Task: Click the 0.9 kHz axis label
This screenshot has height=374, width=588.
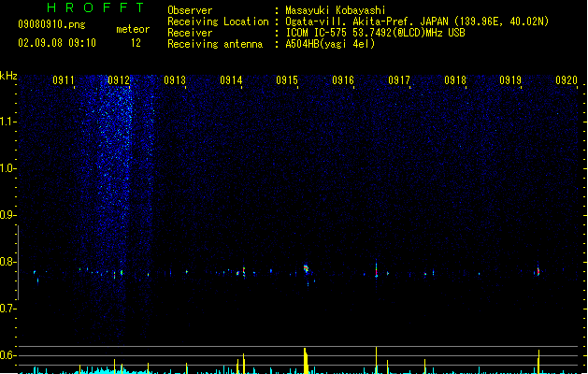Action: [x=8, y=215]
